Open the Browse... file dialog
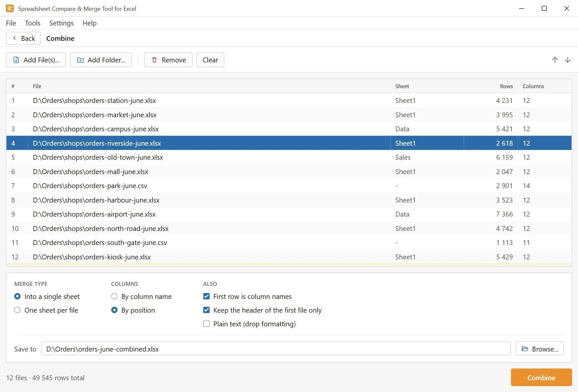The image size is (578, 392). 540,349
